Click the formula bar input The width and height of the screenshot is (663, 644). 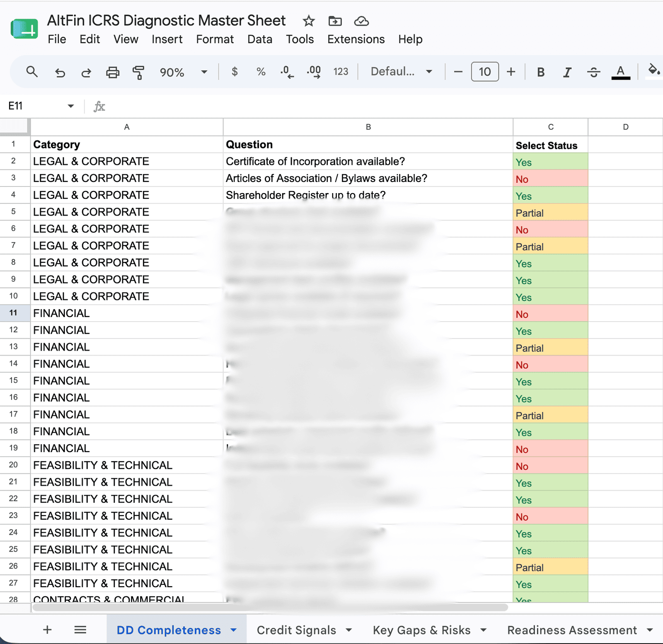point(385,107)
